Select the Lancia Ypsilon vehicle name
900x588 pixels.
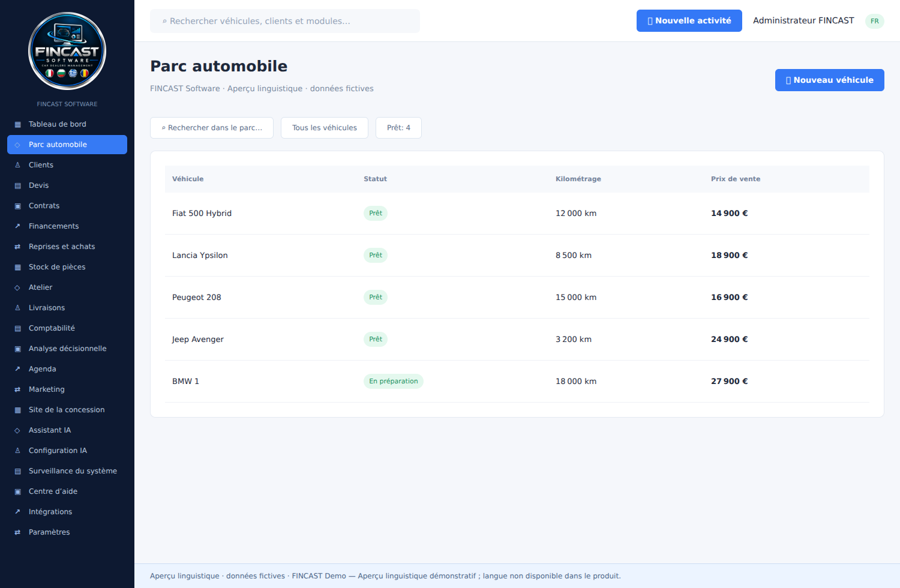[200, 255]
